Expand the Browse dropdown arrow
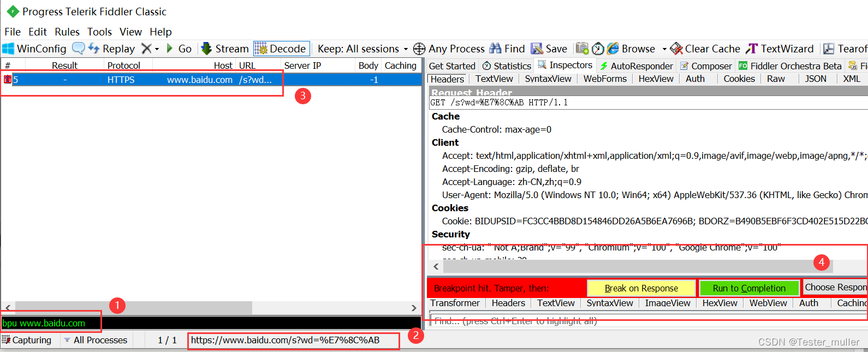Screen dimensions: 868x352 664,49
